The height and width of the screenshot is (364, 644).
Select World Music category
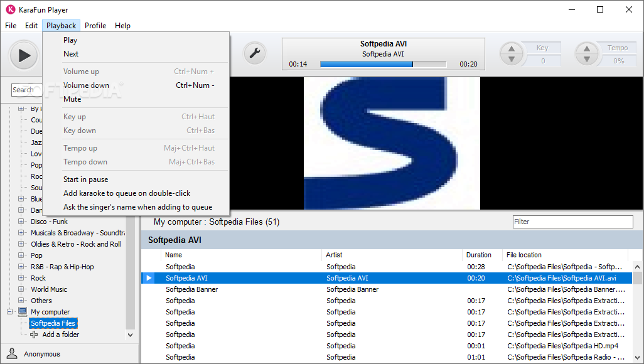tap(49, 289)
